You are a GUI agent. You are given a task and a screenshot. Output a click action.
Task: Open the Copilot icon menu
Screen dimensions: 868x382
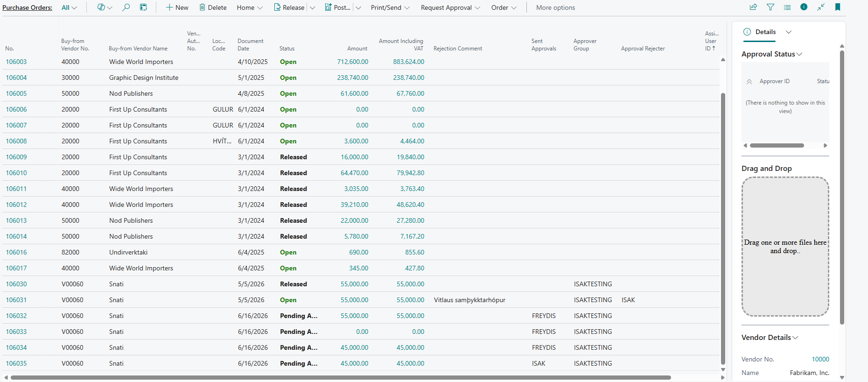click(105, 7)
